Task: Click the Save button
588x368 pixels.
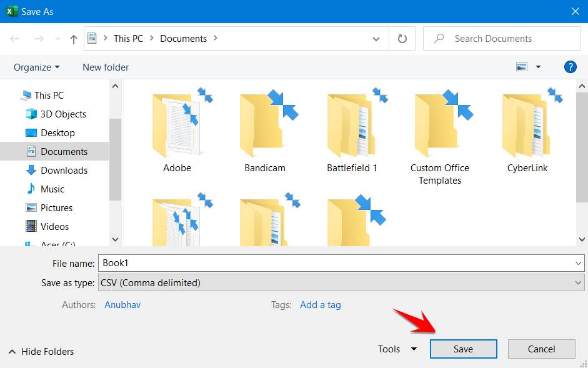Action: pyautogui.click(x=463, y=349)
